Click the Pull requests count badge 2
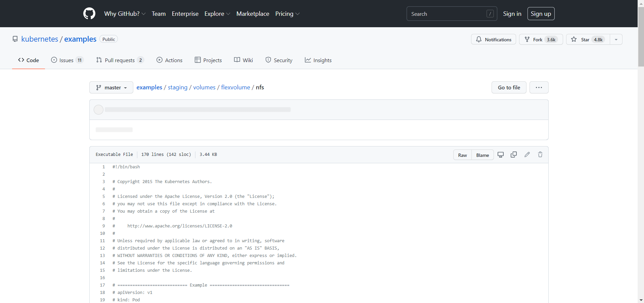The height and width of the screenshot is (303, 644). (x=140, y=60)
